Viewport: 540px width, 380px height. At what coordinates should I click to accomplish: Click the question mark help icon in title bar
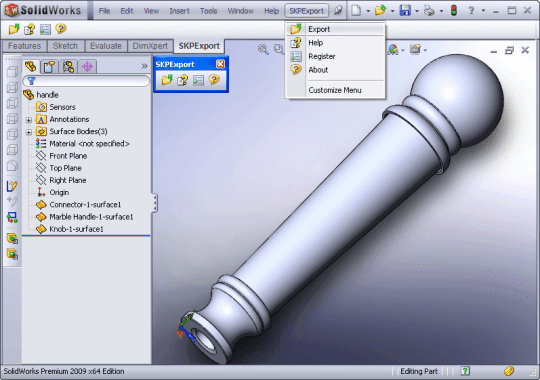click(x=471, y=11)
